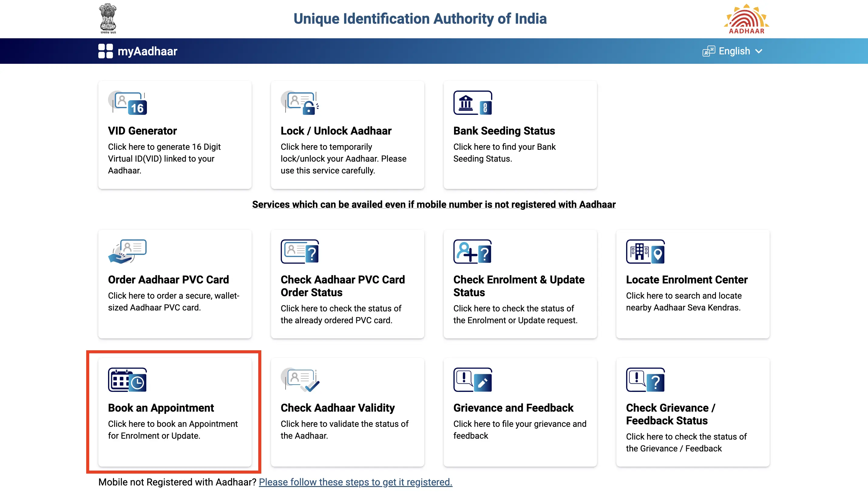Viewport: 868px width, 497px height.
Task: Click the language translate icon
Action: 709,51
